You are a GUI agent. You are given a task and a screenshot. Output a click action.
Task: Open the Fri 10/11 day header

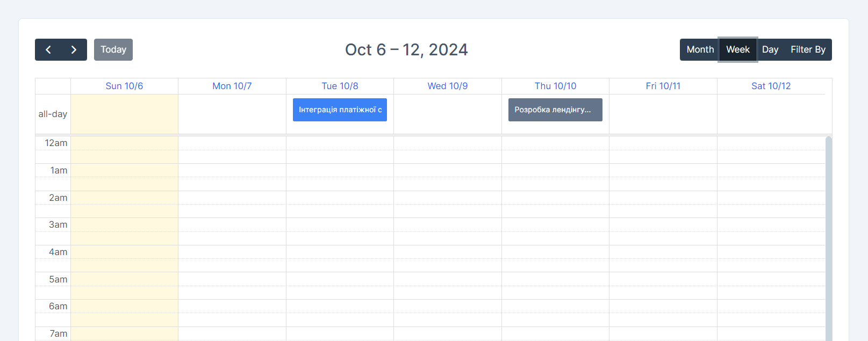coord(663,86)
